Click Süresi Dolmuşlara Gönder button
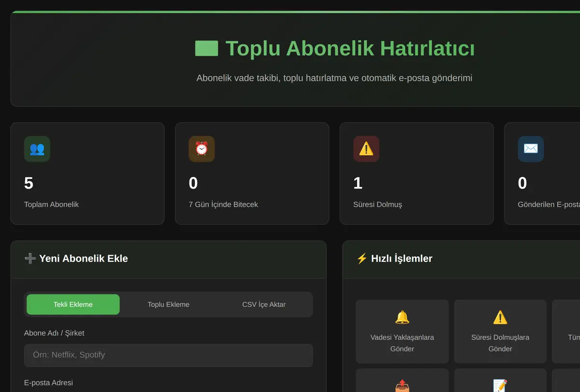Viewport: 580px width, 392px height. (500, 332)
